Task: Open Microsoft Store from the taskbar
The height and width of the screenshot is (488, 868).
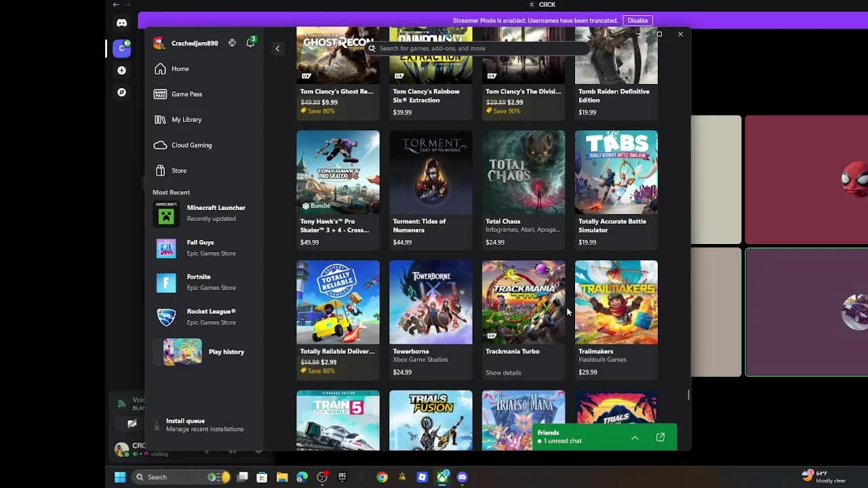Action: [x=262, y=477]
